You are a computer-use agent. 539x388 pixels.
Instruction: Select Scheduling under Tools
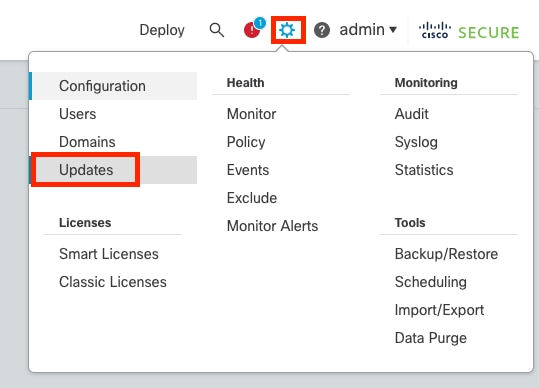point(430,282)
